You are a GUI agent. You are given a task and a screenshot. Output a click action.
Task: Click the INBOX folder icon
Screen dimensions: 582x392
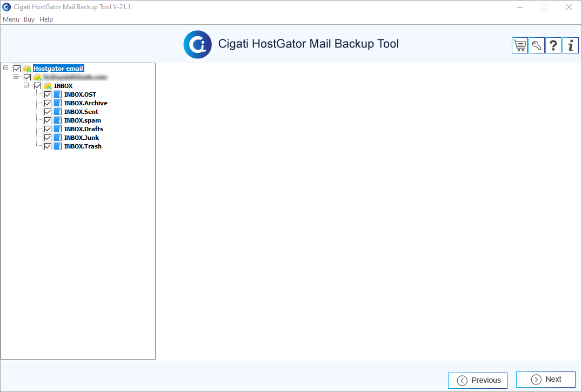pyautogui.click(x=48, y=86)
